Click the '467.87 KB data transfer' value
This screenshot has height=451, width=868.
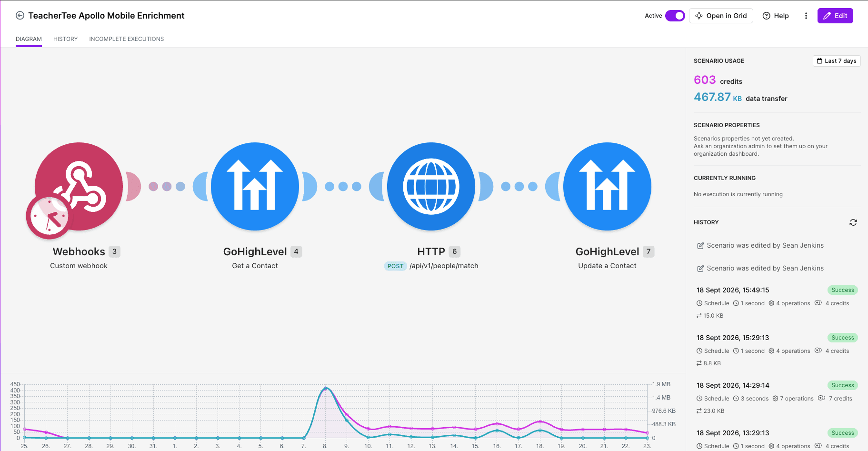coord(740,97)
